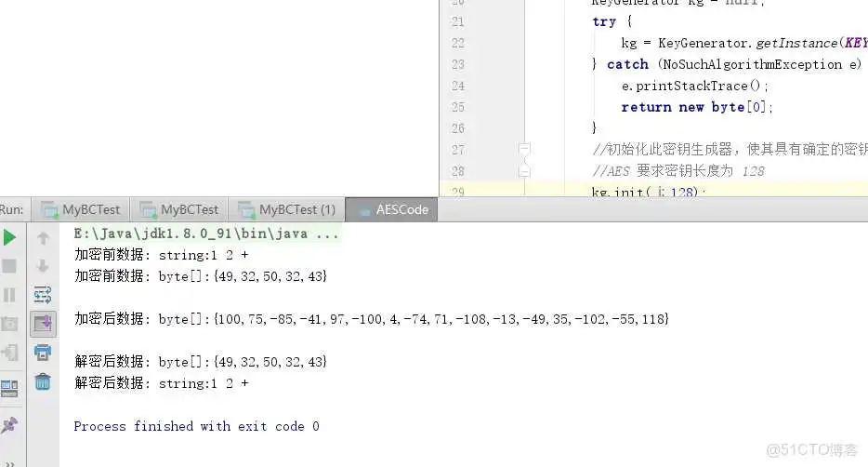Click line number 26 in the gutter
This screenshot has height=467, width=868.
(x=458, y=128)
